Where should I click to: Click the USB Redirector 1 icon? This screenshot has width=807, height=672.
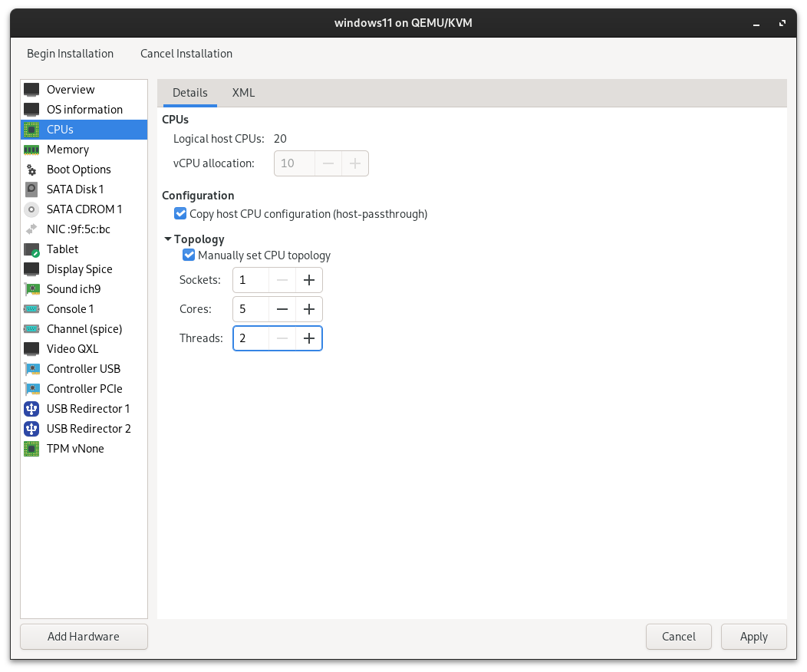[31, 409]
